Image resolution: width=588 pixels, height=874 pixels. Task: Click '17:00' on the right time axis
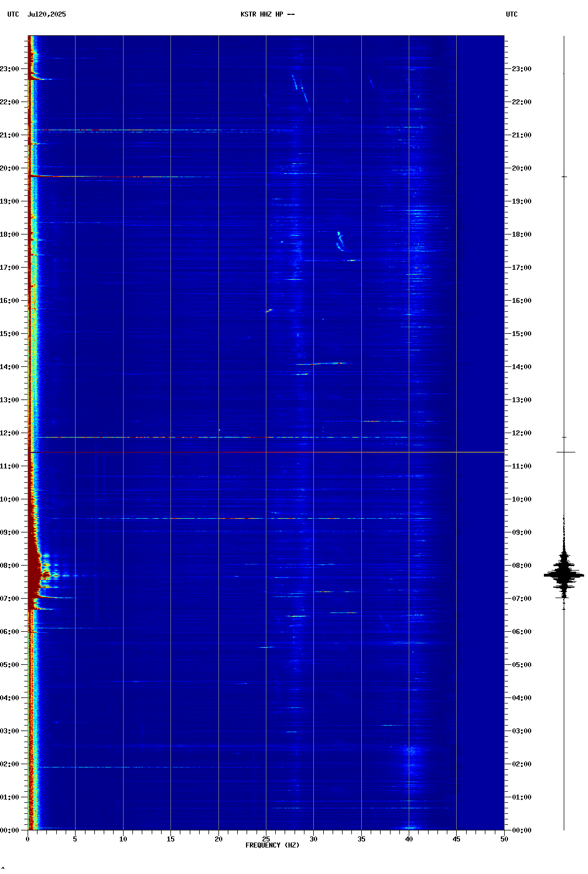(x=522, y=268)
